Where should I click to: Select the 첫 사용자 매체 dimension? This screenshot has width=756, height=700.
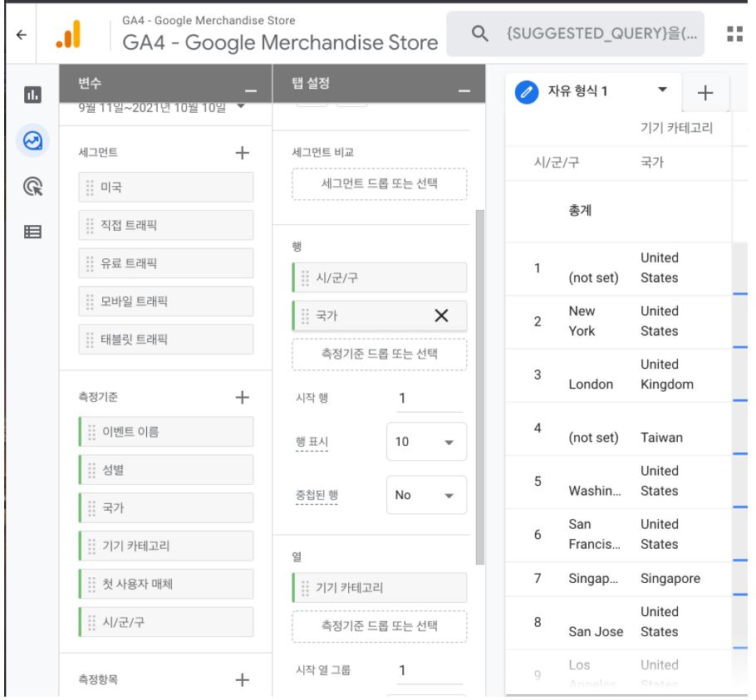point(166,585)
